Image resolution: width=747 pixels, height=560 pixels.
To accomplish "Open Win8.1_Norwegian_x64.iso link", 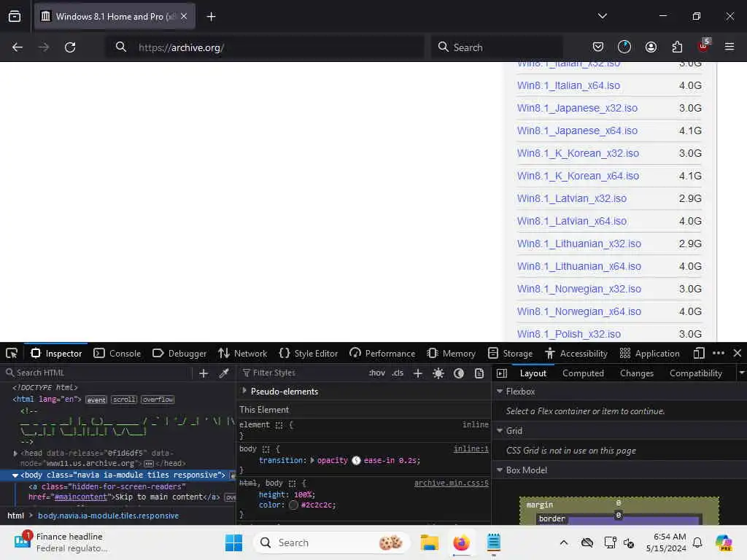I will pyautogui.click(x=578, y=311).
